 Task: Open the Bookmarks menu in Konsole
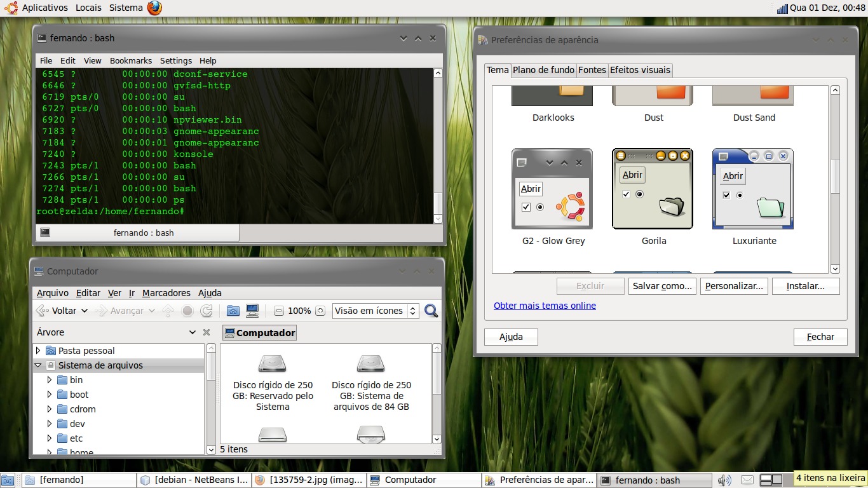coord(131,60)
